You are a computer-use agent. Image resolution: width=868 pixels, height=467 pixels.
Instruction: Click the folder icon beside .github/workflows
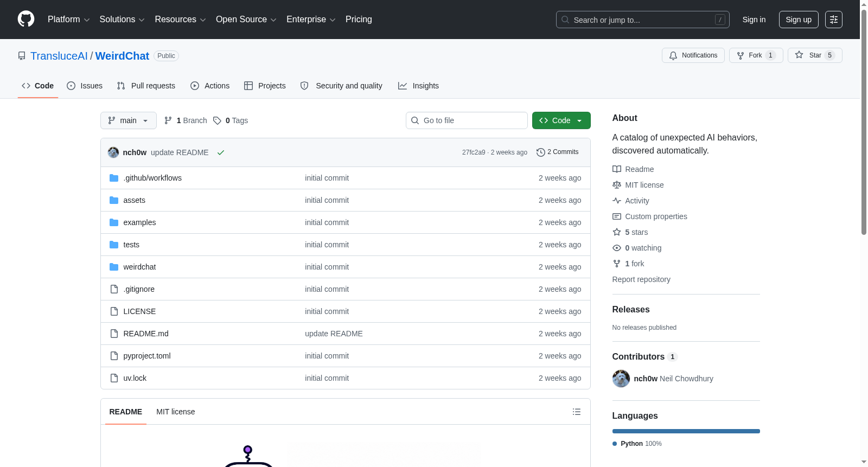click(x=114, y=178)
